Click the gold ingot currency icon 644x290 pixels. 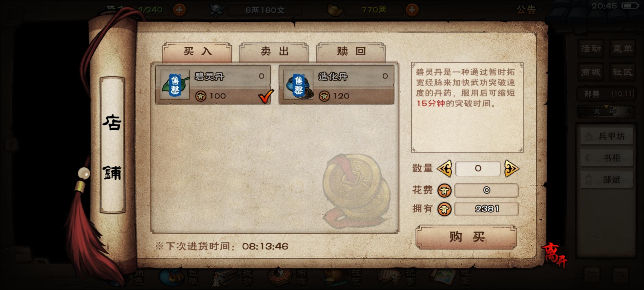point(335,10)
